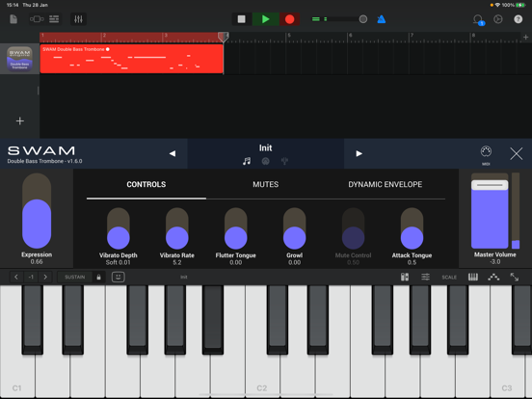Select the piano keys layout icon

(x=473, y=277)
